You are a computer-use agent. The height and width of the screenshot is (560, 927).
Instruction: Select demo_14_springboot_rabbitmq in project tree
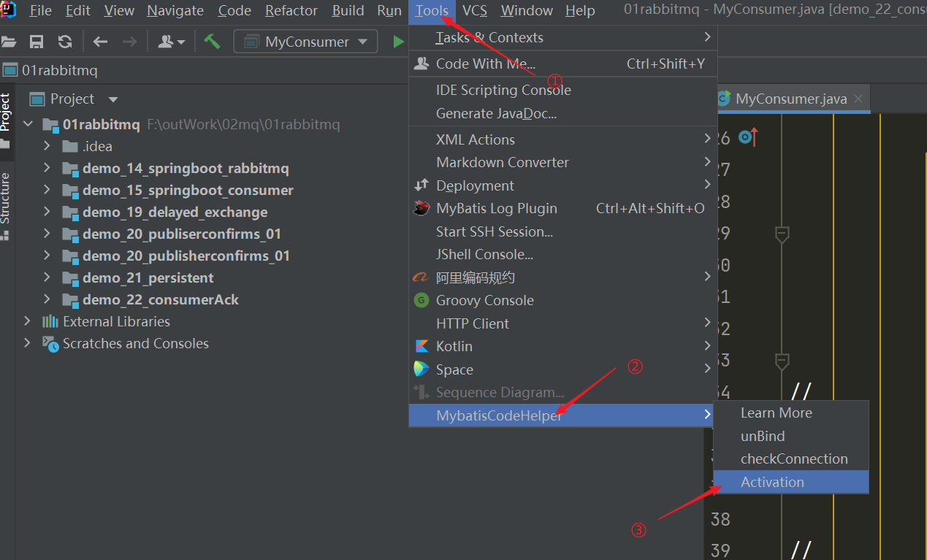coord(186,168)
